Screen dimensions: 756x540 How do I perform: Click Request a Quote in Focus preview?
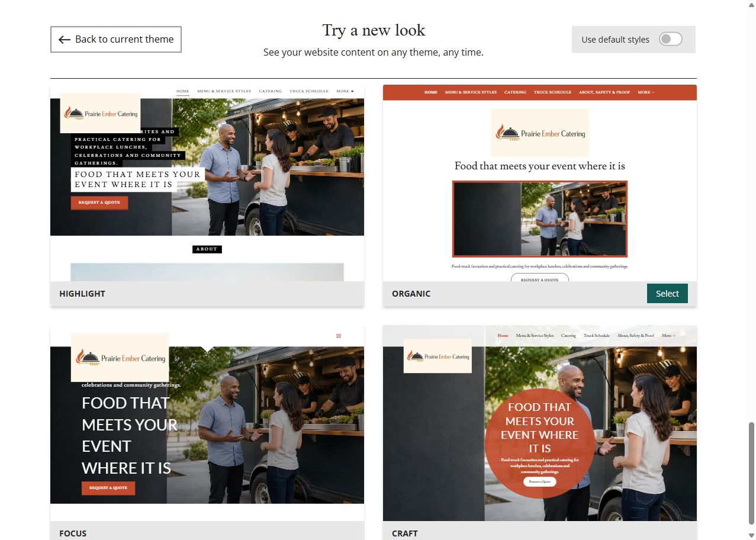point(108,488)
